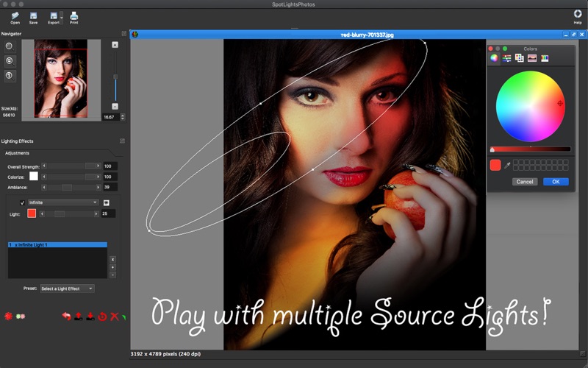Click the Colorize slider thumb

coord(90,177)
